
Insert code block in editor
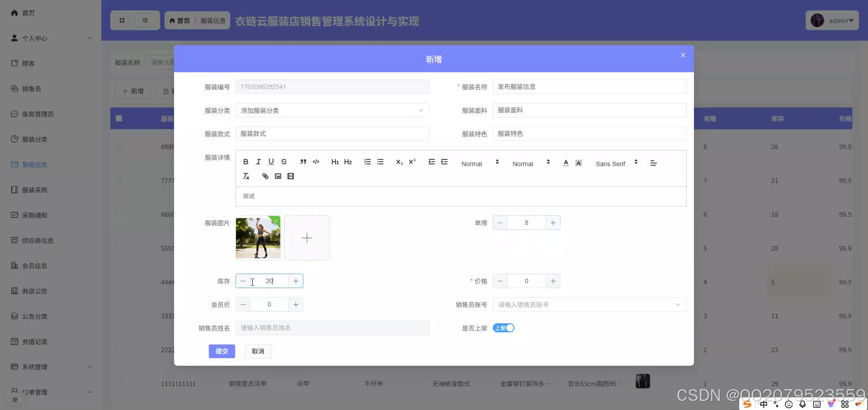(316, 162)
